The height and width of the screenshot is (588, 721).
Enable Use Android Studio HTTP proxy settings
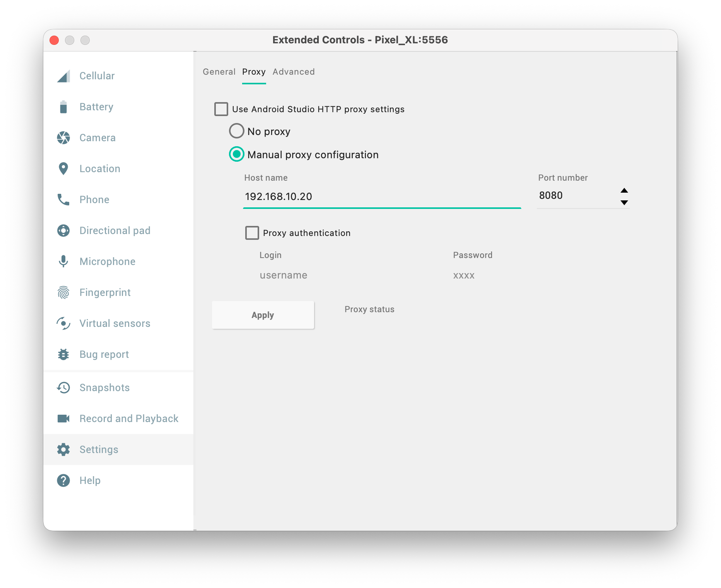coord(221,109)
